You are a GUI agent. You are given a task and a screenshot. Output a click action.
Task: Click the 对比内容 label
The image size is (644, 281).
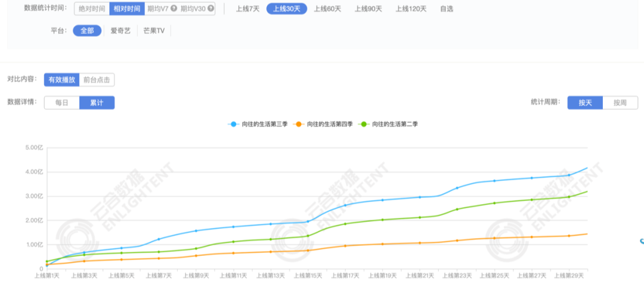(x=23, y=79)
